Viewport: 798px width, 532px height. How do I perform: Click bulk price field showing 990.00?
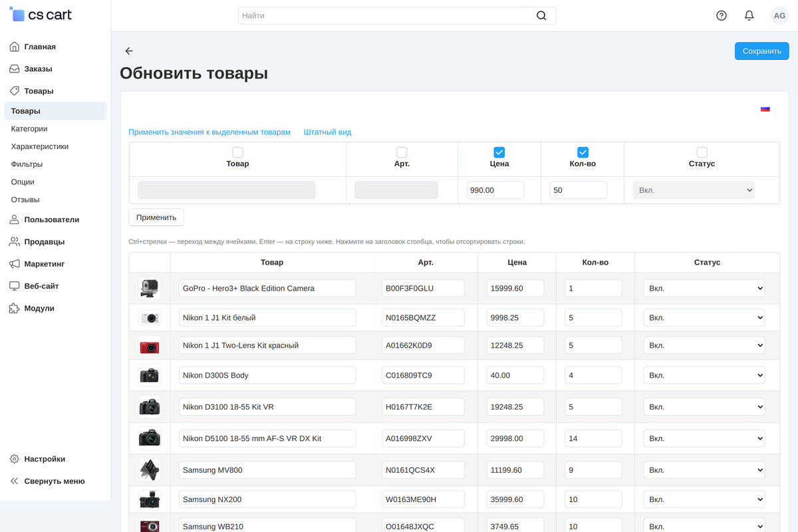[495, 190]
